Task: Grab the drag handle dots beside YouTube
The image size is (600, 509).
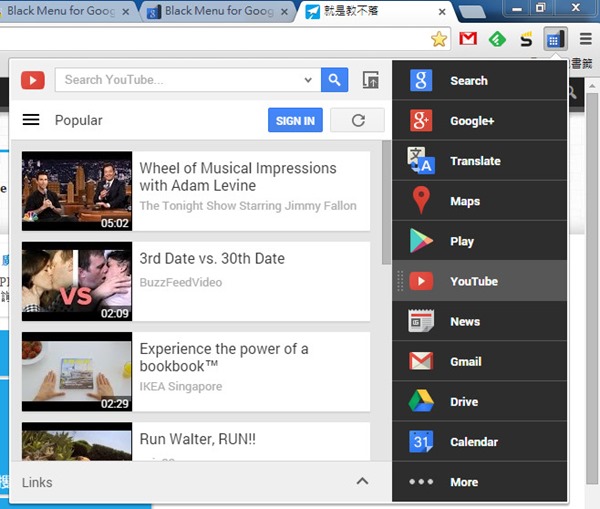Action: point(400,281)
